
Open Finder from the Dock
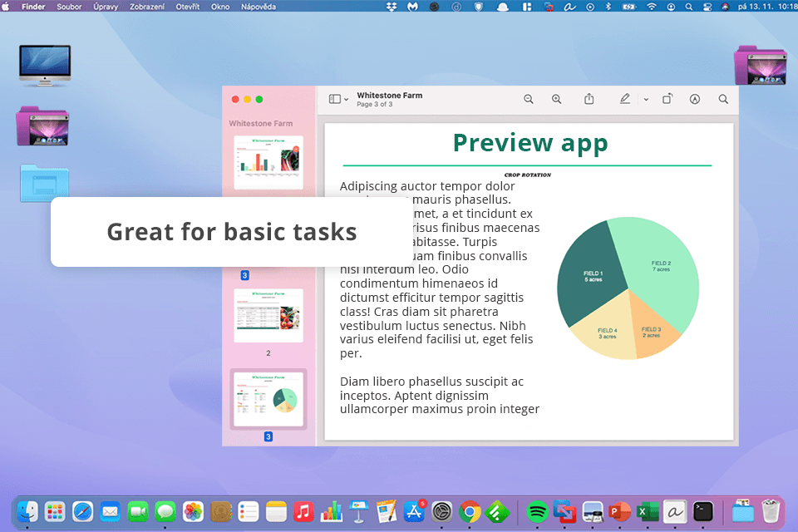tap(27, 512)
